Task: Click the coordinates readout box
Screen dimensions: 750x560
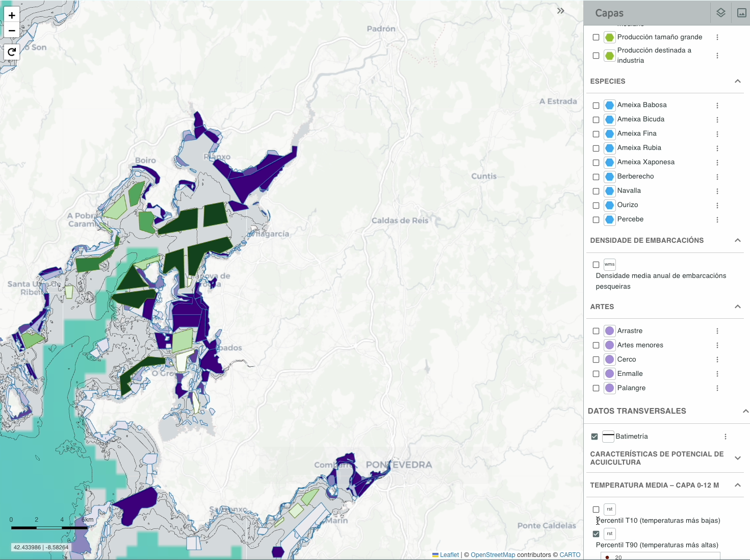Action: (41, 547)
